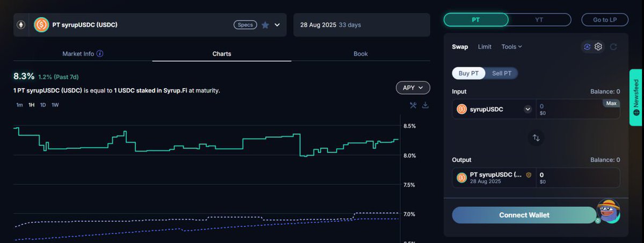
Task: Click the Max amount button
Action: tap(611, 103)
